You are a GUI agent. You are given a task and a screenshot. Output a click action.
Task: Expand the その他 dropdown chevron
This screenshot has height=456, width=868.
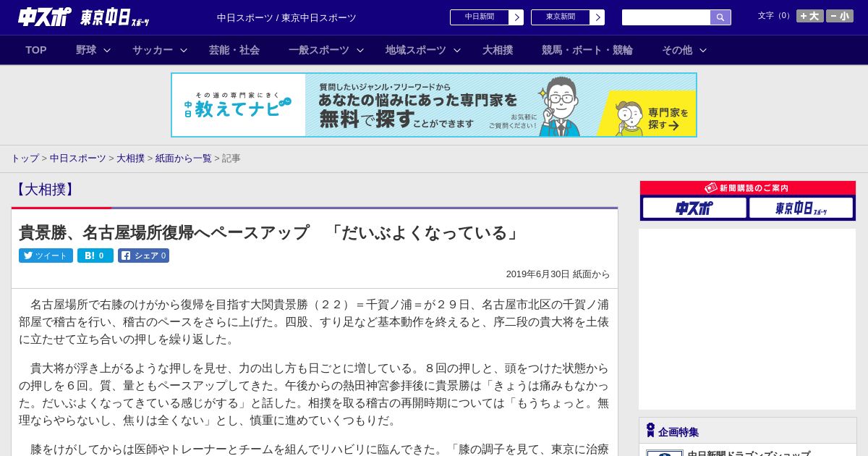[x=703, y=51]
